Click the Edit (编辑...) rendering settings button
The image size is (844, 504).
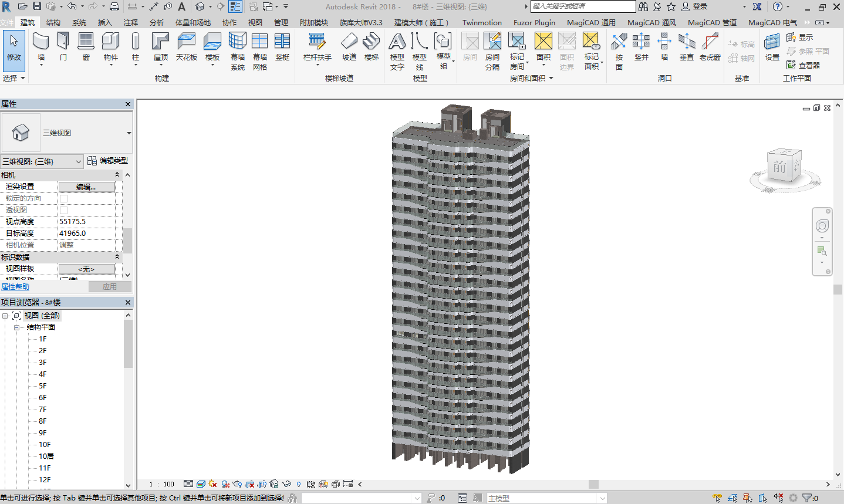pyautogui.click(x=86, y=187)
